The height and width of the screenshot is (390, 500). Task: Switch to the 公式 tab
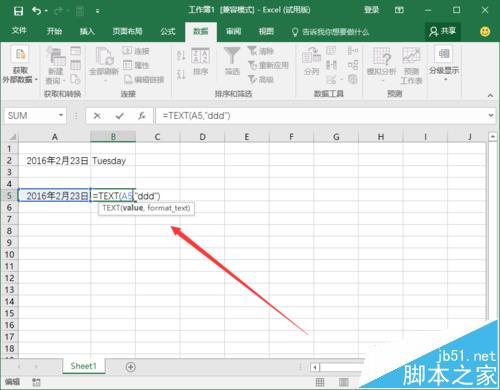point(167,31)
